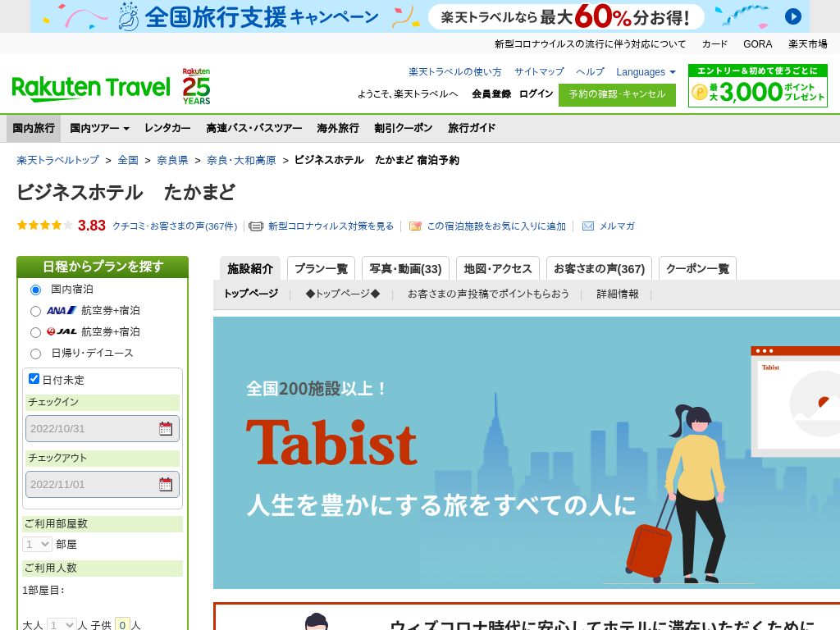Click the ログイン link
This screenshot has width=840, height=630.
tap(536, 94)
